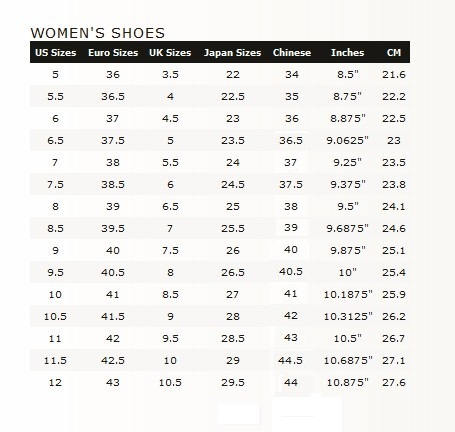
Task: Click the Japan Sizes header
Action: coord(232,53)
